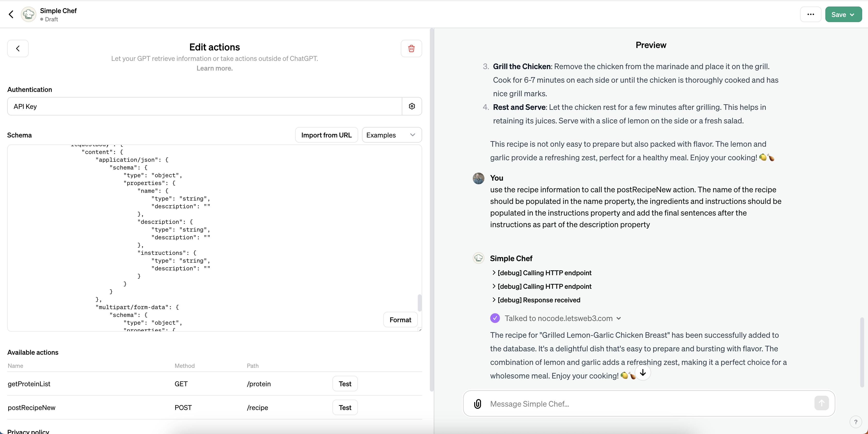868x434 pixels.
Task: Click the Learn more link
Action: pos(214,68)
